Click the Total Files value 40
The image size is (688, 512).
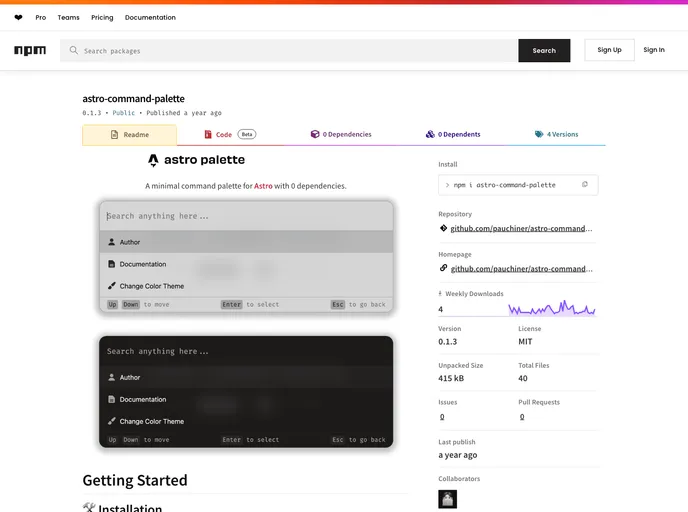click(523, 378)
